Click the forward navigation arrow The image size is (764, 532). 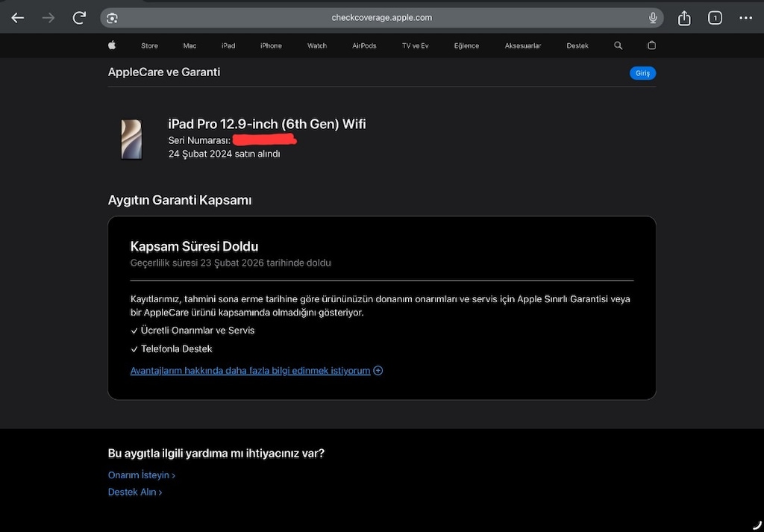point(48,18)
